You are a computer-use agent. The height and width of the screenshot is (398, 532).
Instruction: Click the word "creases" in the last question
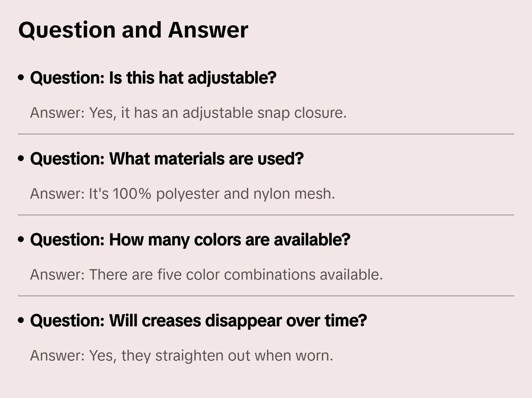point(171,321)
